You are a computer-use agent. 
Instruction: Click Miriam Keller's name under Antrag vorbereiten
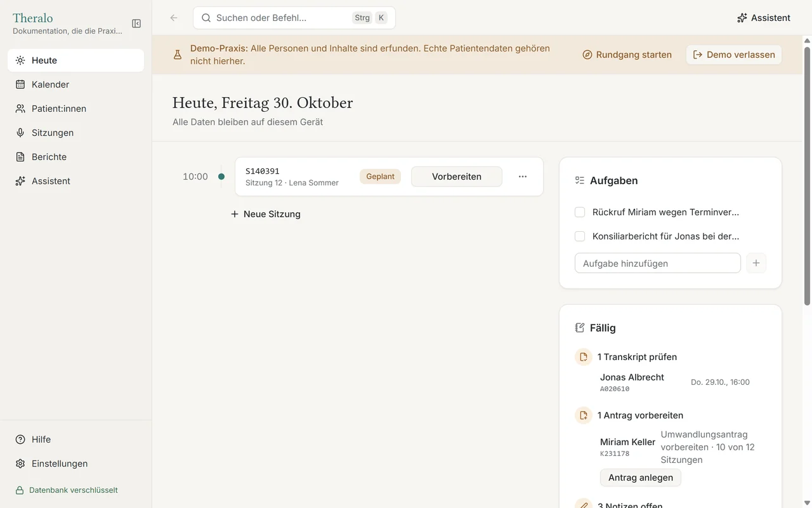627,442
